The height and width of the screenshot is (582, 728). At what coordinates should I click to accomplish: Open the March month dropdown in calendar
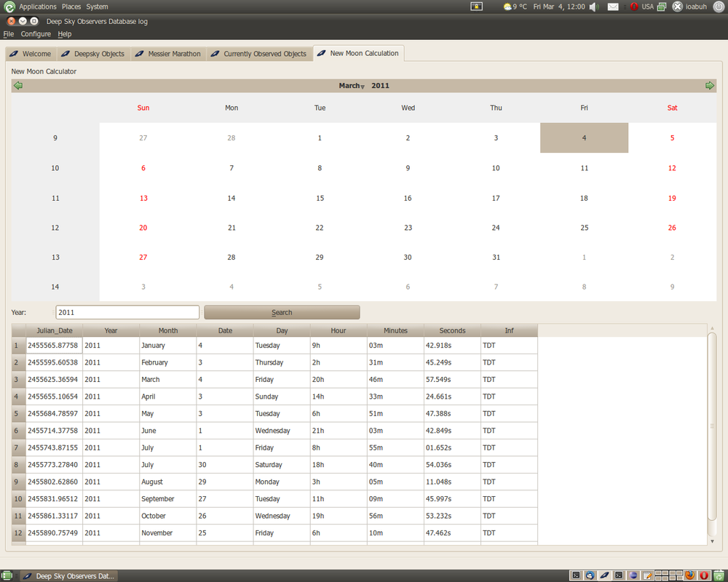[352, 86]
